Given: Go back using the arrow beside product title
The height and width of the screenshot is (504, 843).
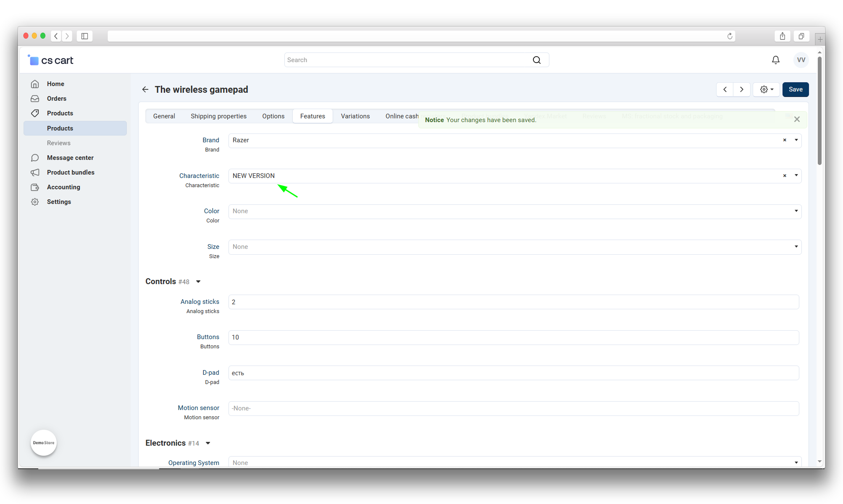Looking at the screenshot, I should point(145,89).
